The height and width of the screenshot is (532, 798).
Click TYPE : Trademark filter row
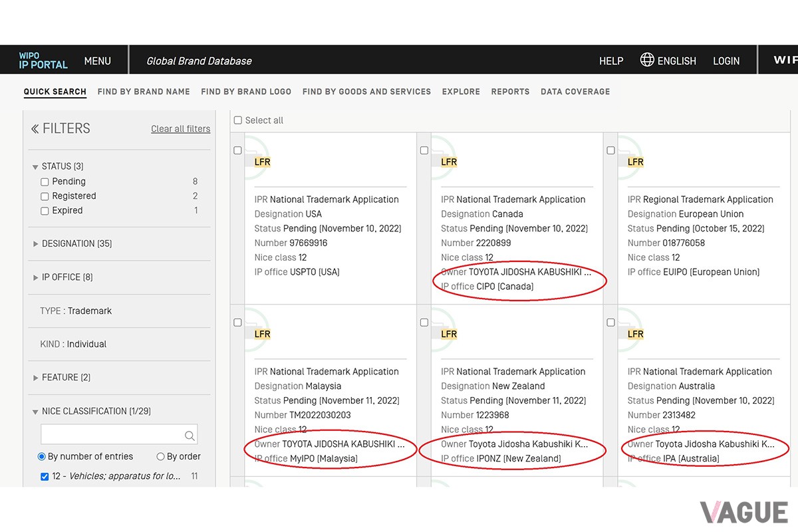pos(76,311)
